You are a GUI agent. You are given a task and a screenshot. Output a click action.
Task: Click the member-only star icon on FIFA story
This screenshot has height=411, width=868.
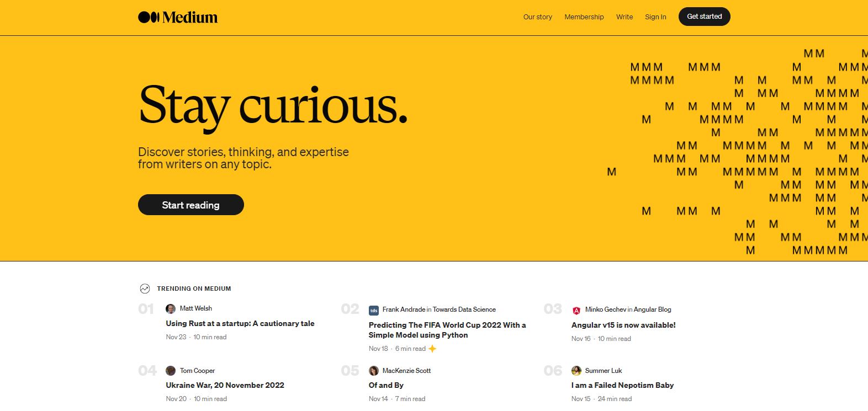click(x=432, y=349)
